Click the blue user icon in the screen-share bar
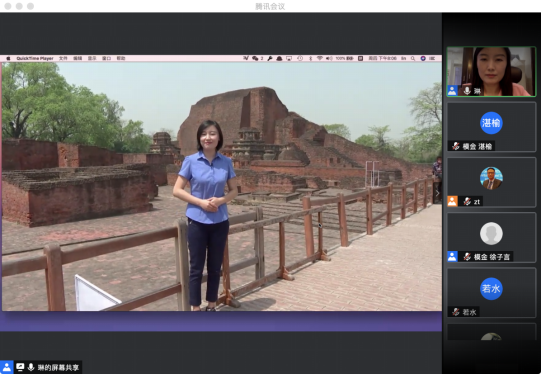This screenshot has height=374, width=541. (7, 367)
